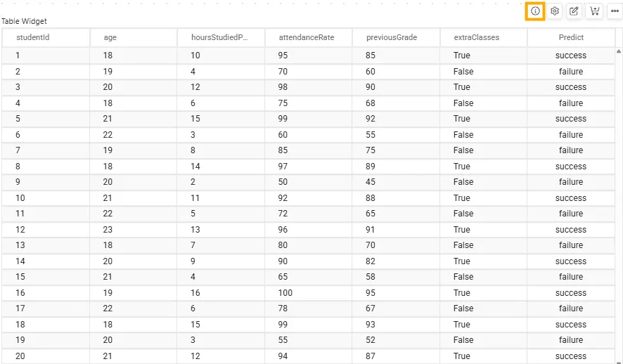Image resolution: width=623 pixels, height=364 pixels.
Task: Click the Predict column header
Action: (571, 37)
